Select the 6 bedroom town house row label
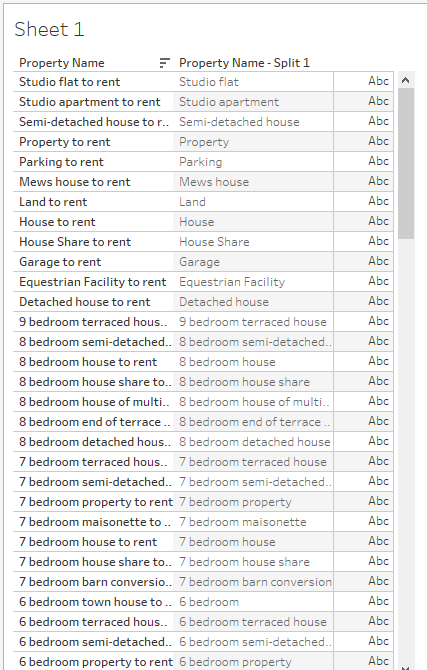 click(x=95, y=602)
